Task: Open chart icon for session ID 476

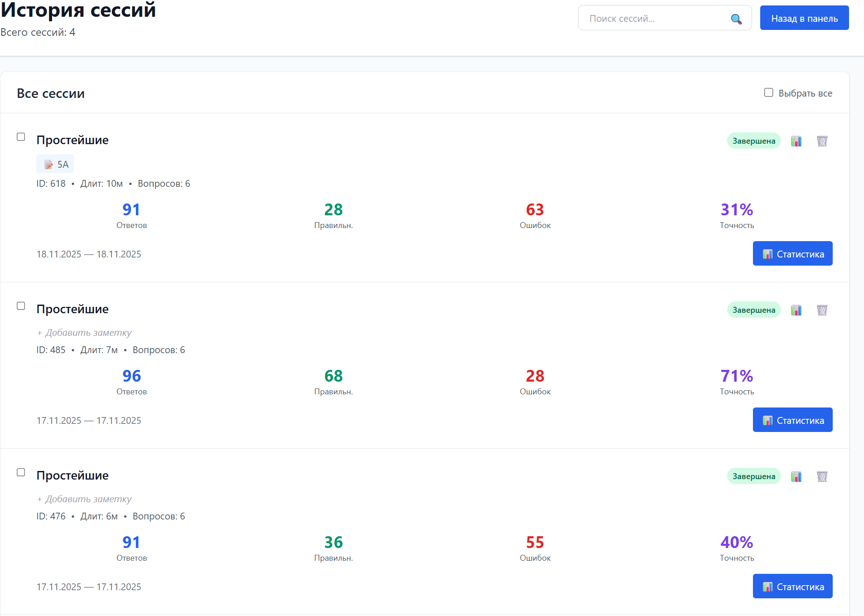Action: click(796, 476)
